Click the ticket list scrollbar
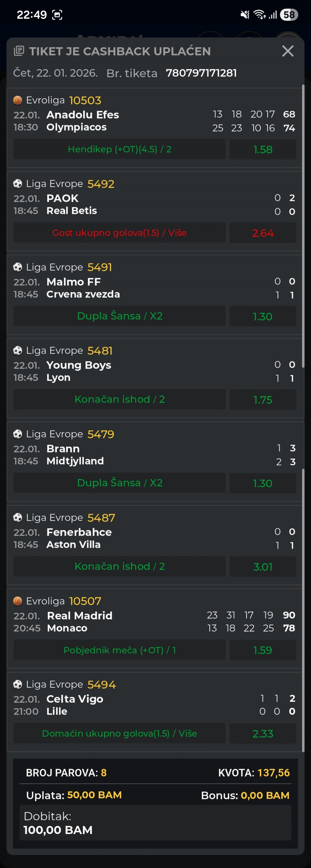Image resolution: width=311 pixels, height=868 pixels. point(303,236)
